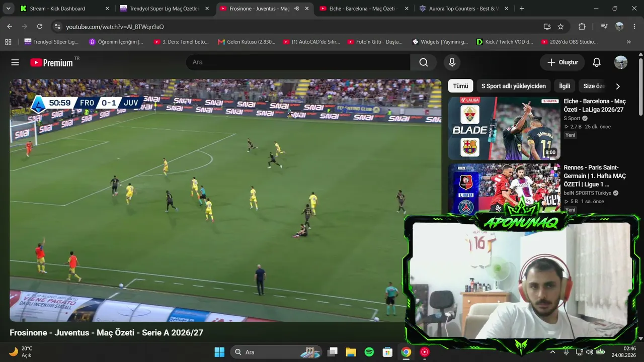This screenshot has height=362, width=644.
Task: Select the Tümü filter chip
Action: pos(460,86)
